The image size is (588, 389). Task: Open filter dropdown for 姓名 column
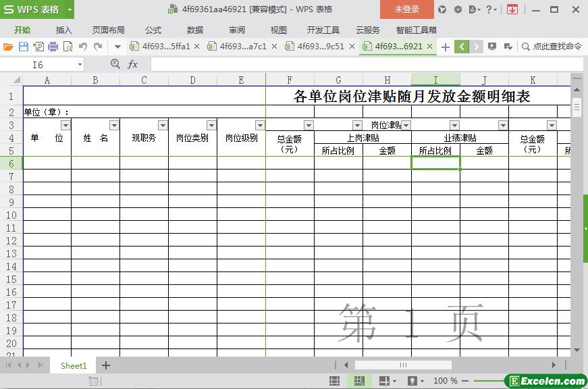[114, 126]
